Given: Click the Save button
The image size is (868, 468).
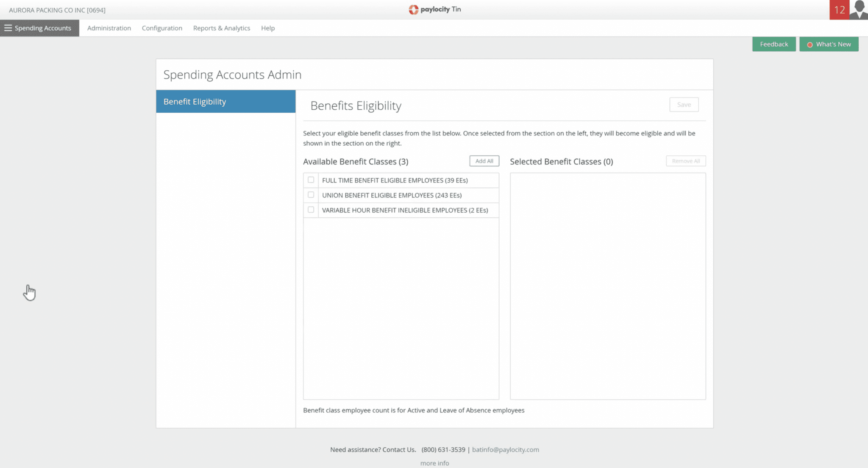Looking at the screenshot, I should 684,105.
